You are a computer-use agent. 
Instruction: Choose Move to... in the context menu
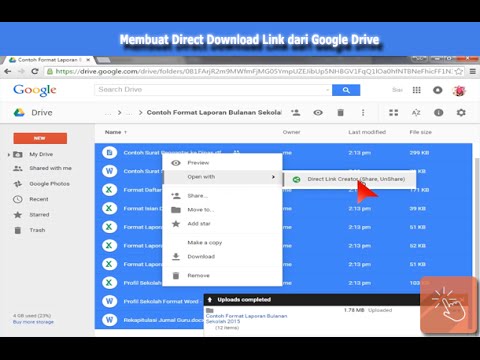(222, 210)
